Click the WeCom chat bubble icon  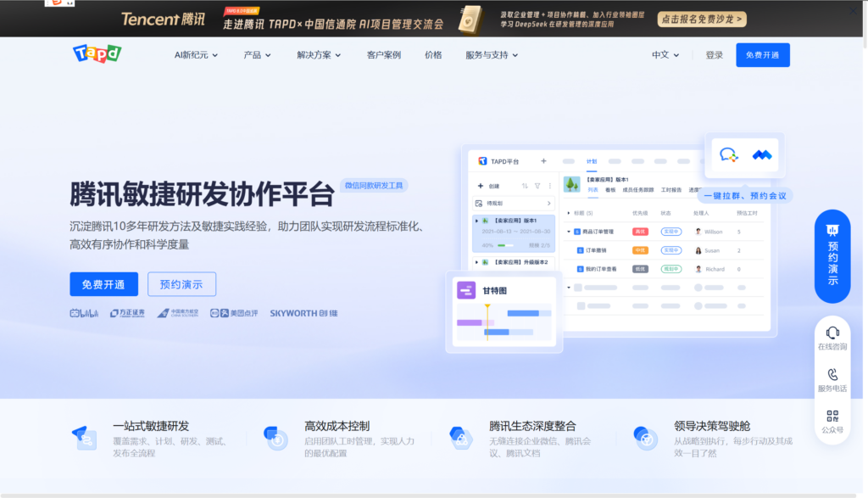point(728,155)
